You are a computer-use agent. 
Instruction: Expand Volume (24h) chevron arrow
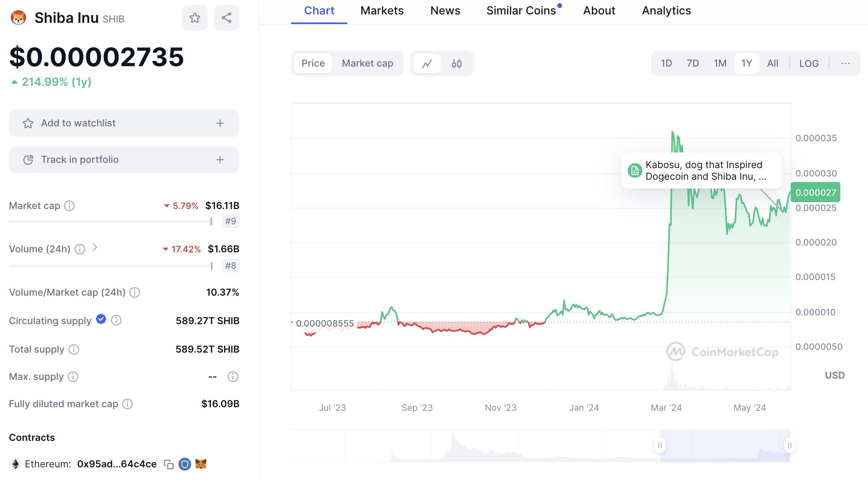(x=95, y=248)
